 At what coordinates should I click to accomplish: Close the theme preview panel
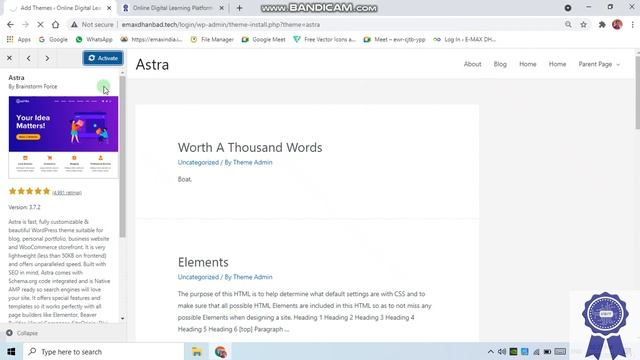tap(9, 58)
